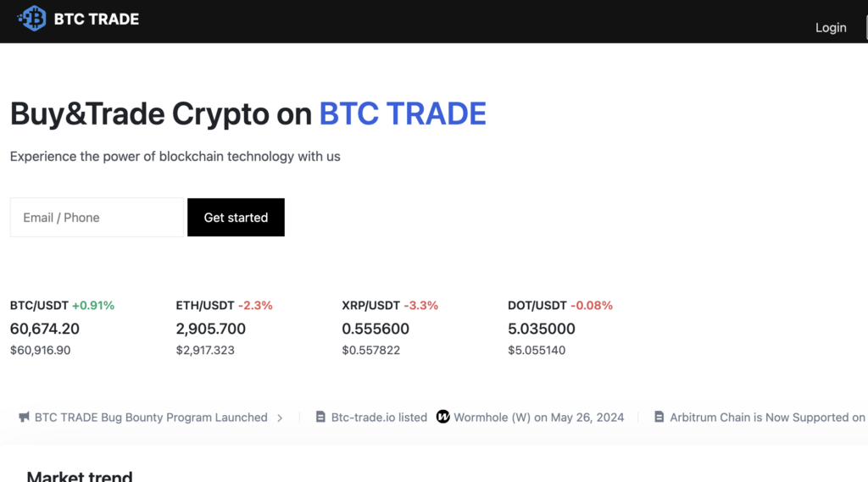Open the ETH/USDT trading pair
The height and width of the screenshot is (482, 868).
coord(205,305)
